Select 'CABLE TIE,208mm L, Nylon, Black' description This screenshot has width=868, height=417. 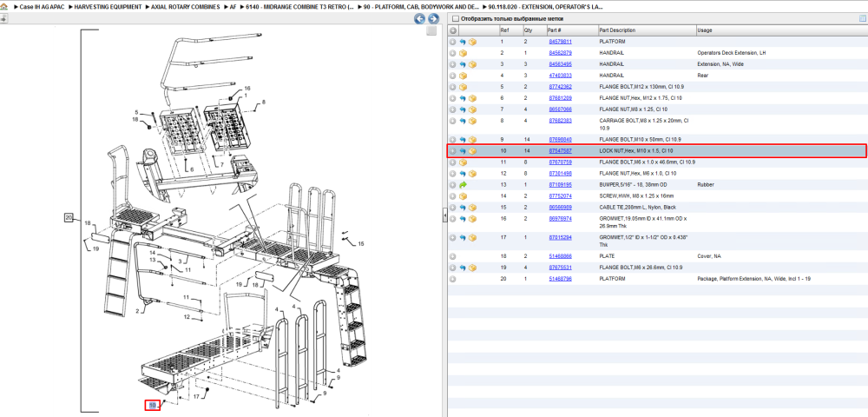coord(640,207)
